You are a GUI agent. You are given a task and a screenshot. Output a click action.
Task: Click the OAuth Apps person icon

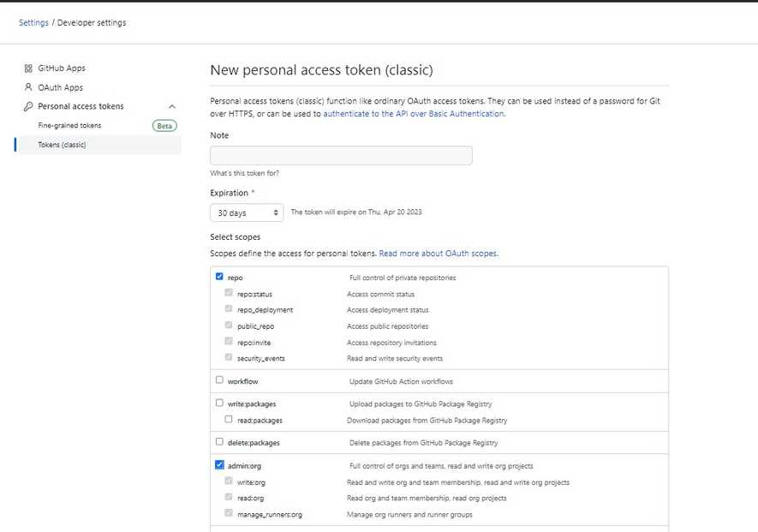pos(28,87)
